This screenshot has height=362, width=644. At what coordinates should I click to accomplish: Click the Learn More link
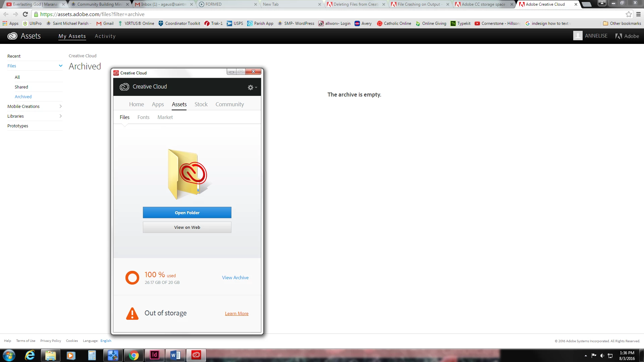[x=236, y=314]
